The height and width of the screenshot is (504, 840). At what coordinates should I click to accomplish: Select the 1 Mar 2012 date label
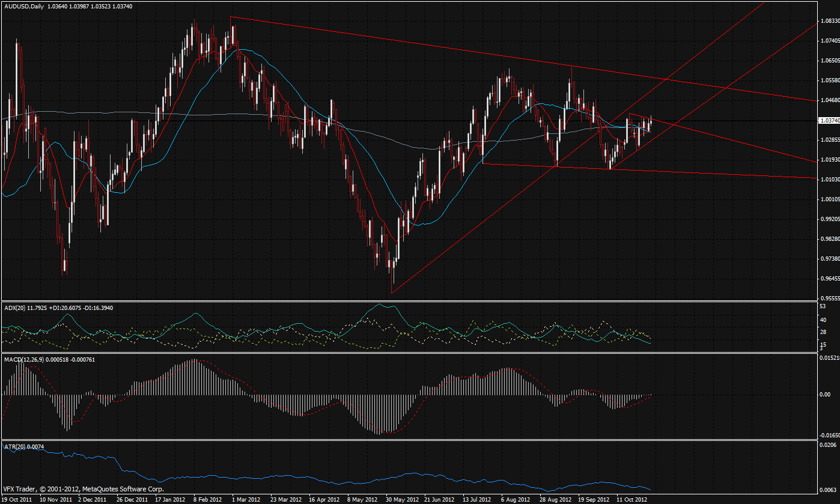click(x=245, y=499)
